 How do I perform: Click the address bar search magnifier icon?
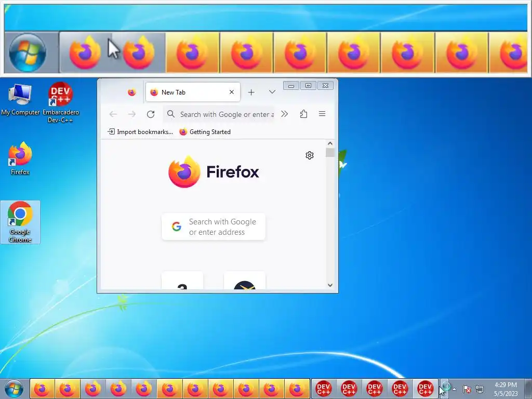pos(171,114)
